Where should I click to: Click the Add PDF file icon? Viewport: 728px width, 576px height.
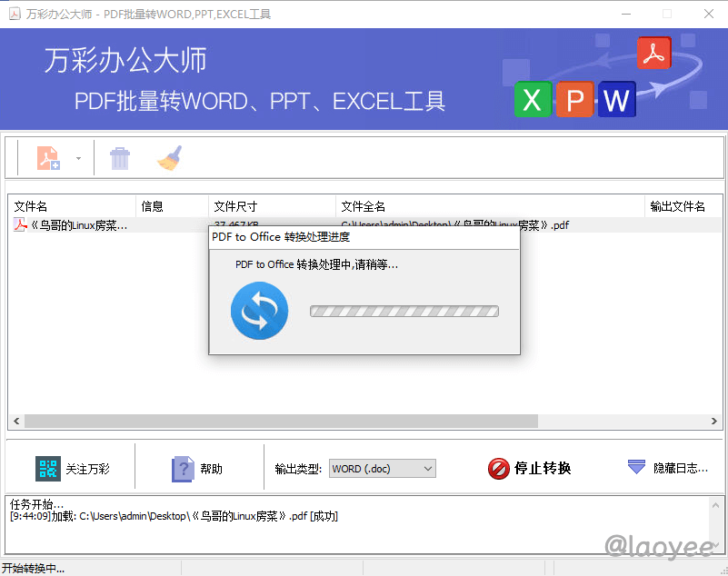click(x=48, y=158)
